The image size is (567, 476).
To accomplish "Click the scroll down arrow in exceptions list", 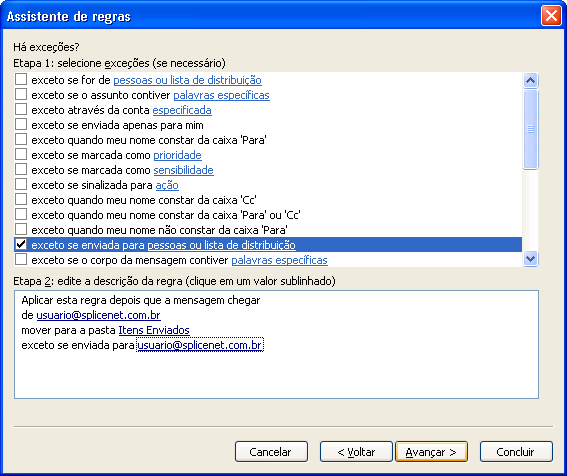I will tap(530, 259).
